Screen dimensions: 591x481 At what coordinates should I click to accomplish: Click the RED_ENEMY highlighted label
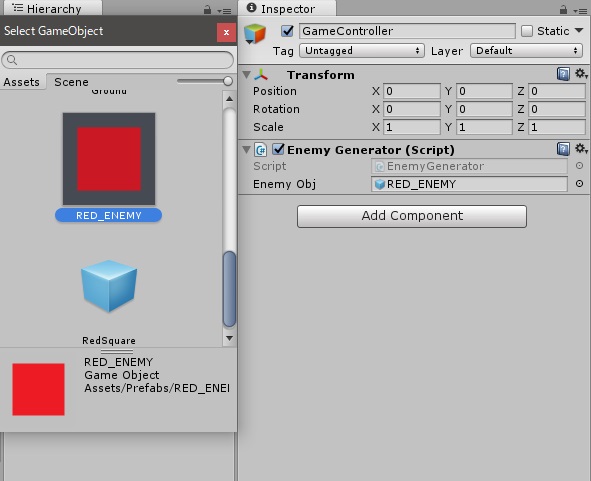tap(109, 215)
